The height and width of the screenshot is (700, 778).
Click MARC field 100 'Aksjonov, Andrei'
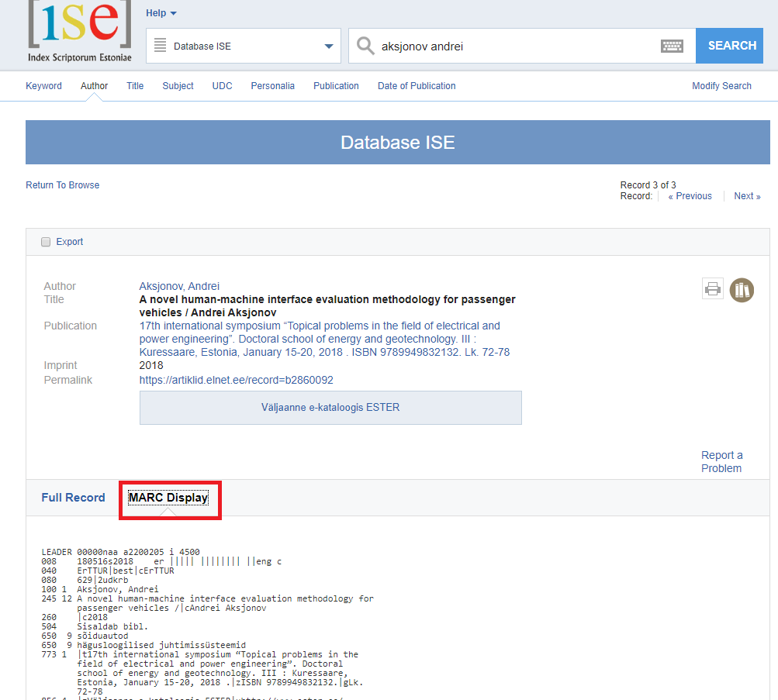[118, 589]
